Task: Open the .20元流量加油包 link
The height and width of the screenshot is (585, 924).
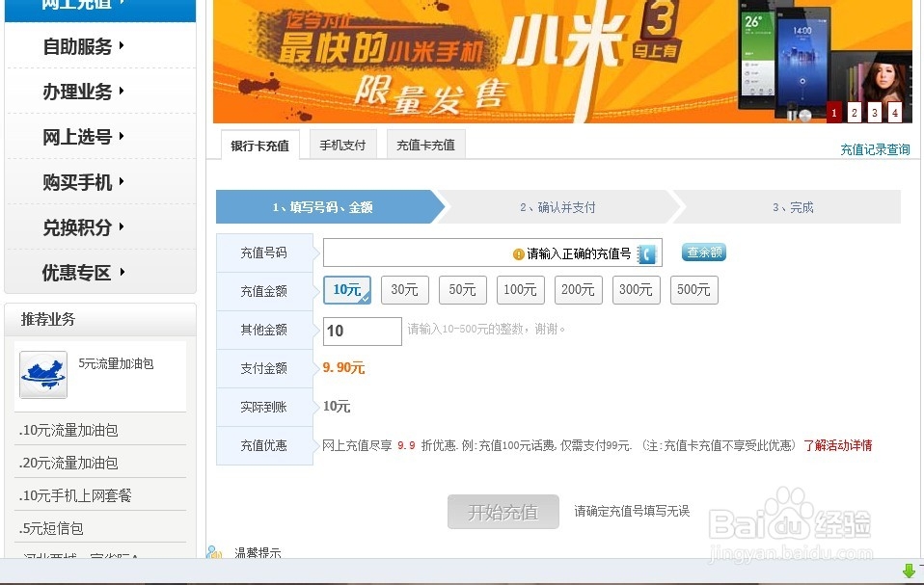Action: click(x=68, y=464)
